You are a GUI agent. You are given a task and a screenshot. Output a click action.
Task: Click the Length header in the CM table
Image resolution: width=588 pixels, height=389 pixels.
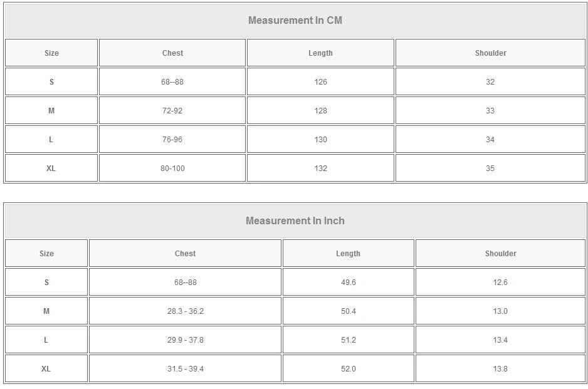click(x=320, y=53)
